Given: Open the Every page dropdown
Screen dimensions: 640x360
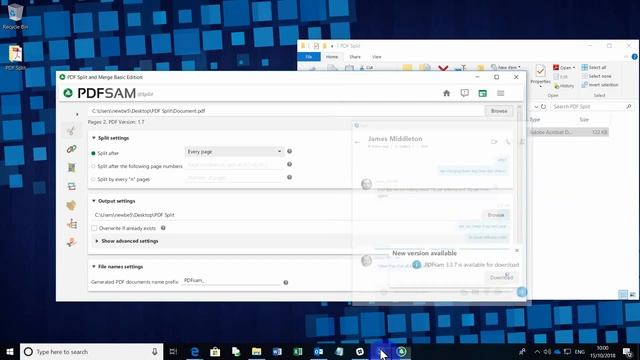Looking at the screenshot, I should point(234,151).
